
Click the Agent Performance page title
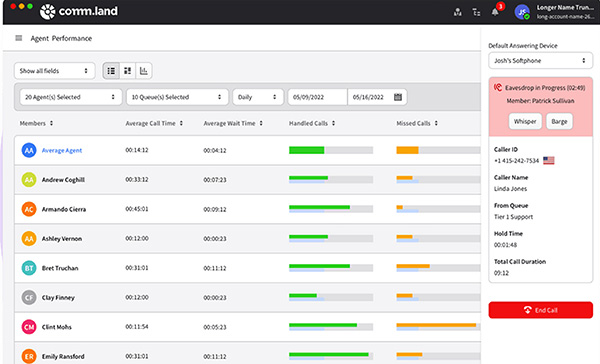tap(61, 38)
